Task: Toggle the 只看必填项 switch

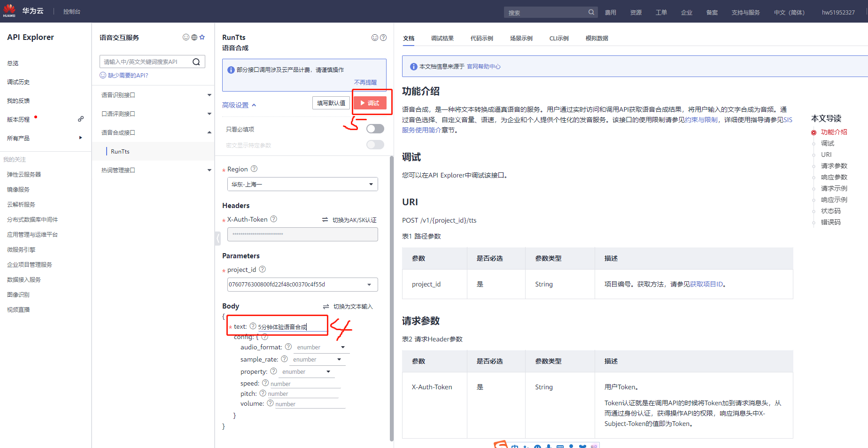Action: click(375, 129)
